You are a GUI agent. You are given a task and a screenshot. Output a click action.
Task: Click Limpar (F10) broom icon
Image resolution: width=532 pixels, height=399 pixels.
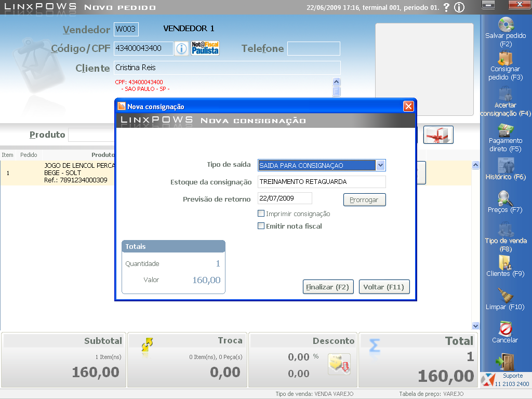tap(505, 295)
